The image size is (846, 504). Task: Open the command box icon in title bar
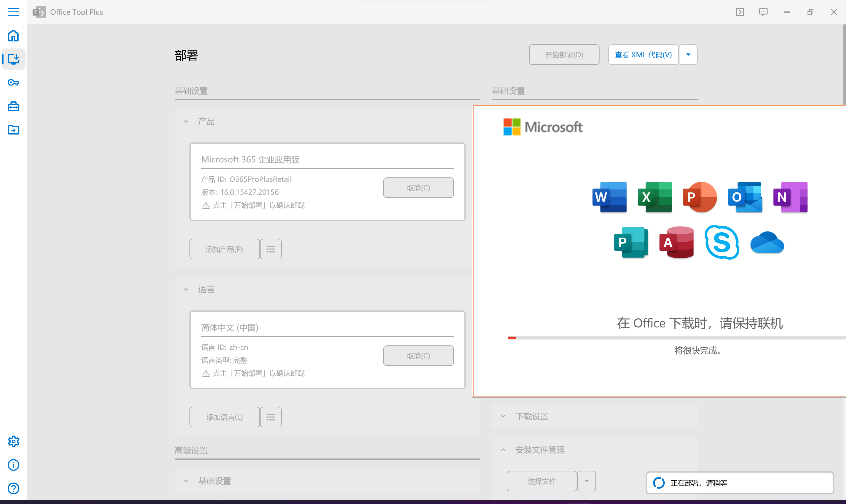(x=740, y=12)
